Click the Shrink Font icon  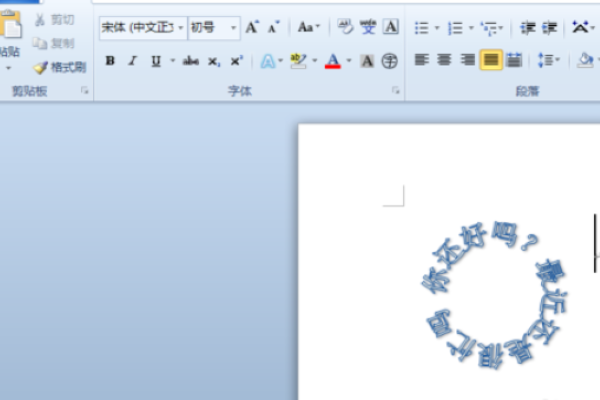click(x=273, y=28)
